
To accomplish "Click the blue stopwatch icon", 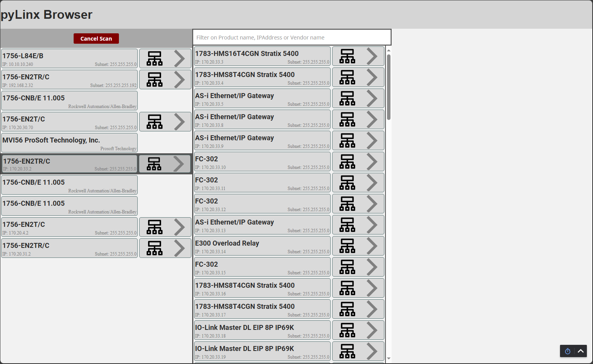I will [x=568, y=351].
